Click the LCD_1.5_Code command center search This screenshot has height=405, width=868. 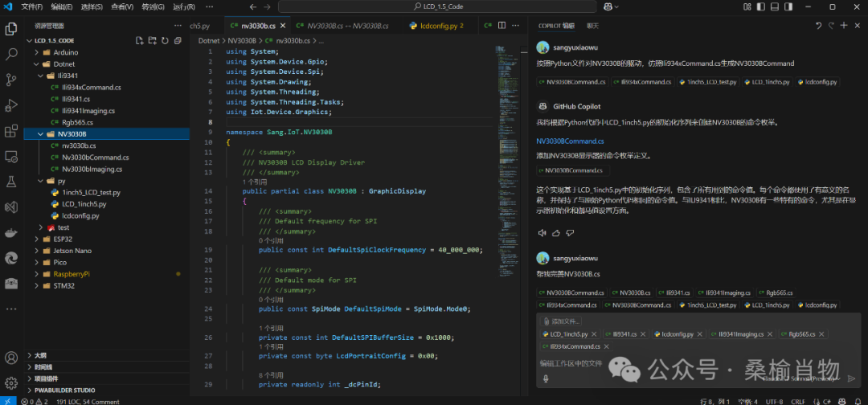click(x=436, y=6)
